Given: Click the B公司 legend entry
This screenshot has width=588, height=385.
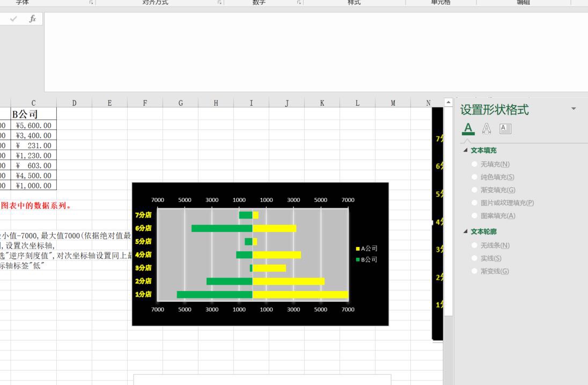Looking at the screenshot, I should pyautogui.click(x=367, y=259).
